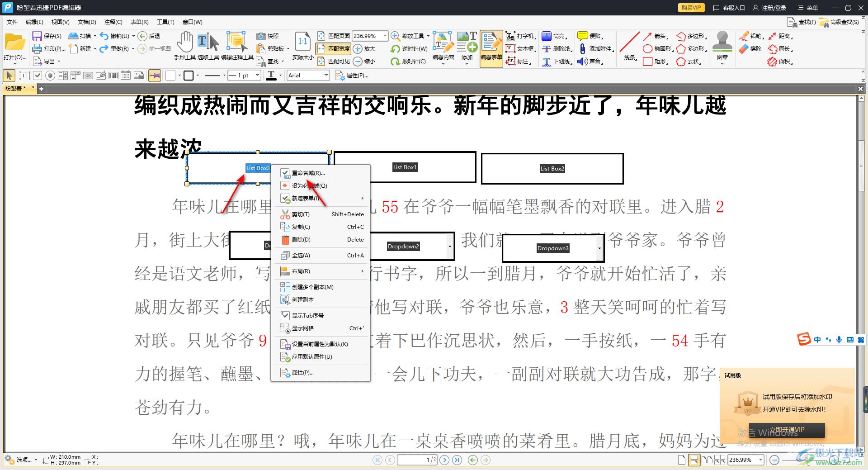
Task: Select the checkbox form field tool
Action: (x=38, y=76)
